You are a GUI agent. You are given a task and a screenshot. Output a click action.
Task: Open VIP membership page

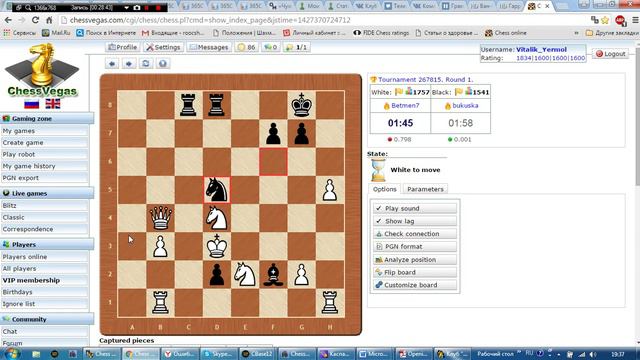[44, 280]
